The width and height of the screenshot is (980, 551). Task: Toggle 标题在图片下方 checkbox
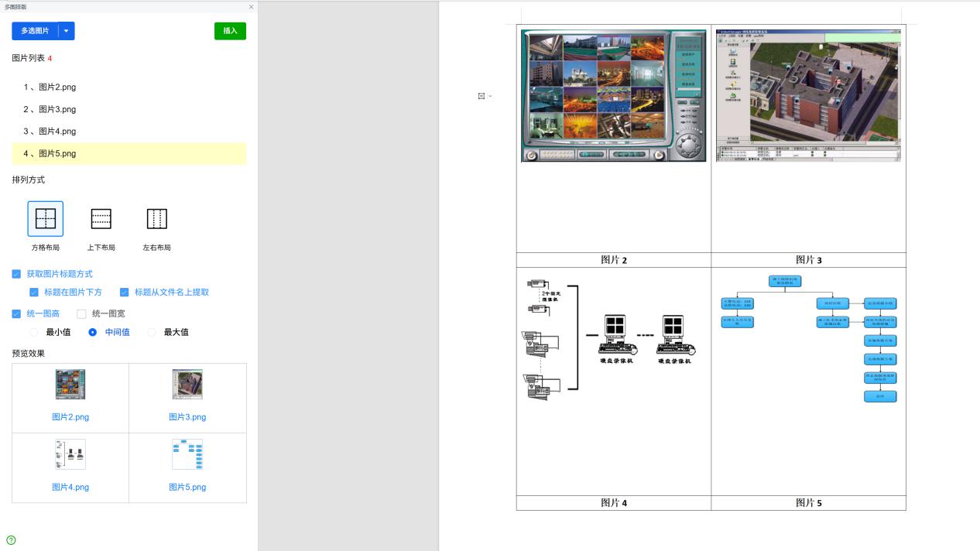(34, 293)
